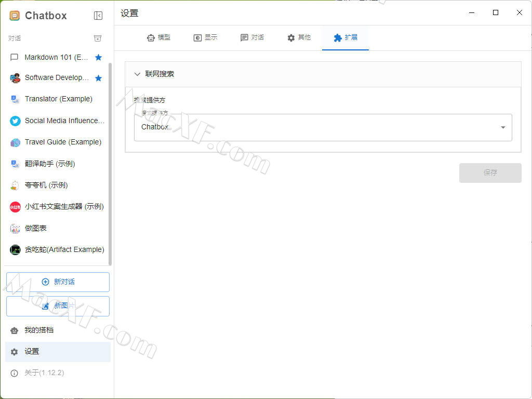Create a new image with 新图片
The height and width of the screenshot is (399, 532).
coord(58,307)
